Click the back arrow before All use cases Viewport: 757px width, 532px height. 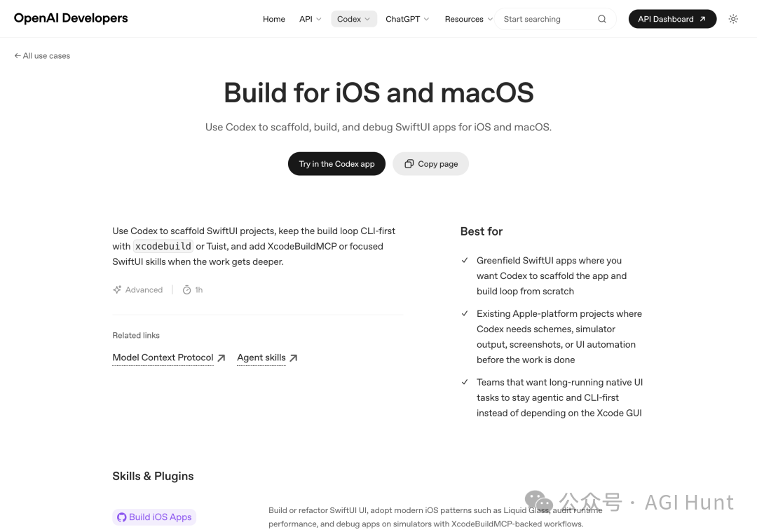tap(17, 55)
